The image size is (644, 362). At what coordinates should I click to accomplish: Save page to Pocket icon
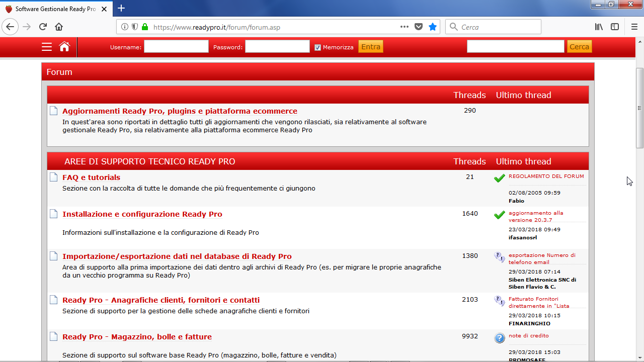point(419,27)
